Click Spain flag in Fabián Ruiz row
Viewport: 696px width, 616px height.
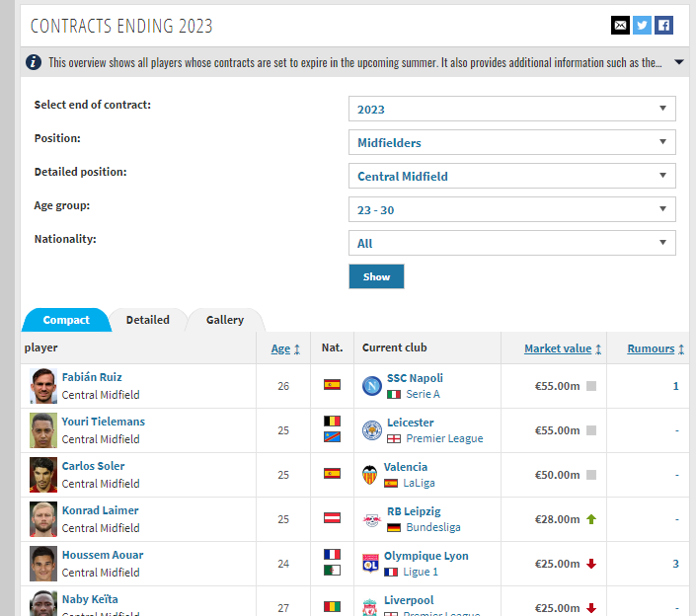click(332, 384)
